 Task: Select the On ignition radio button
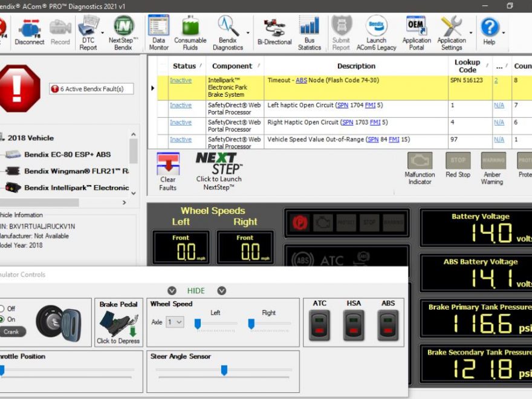pos(2,319)
